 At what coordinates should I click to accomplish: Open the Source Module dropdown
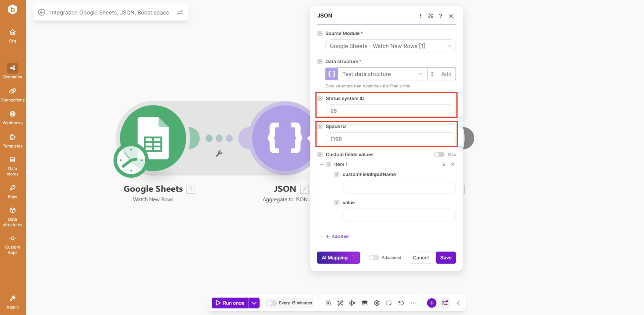(x=390, y=46)
